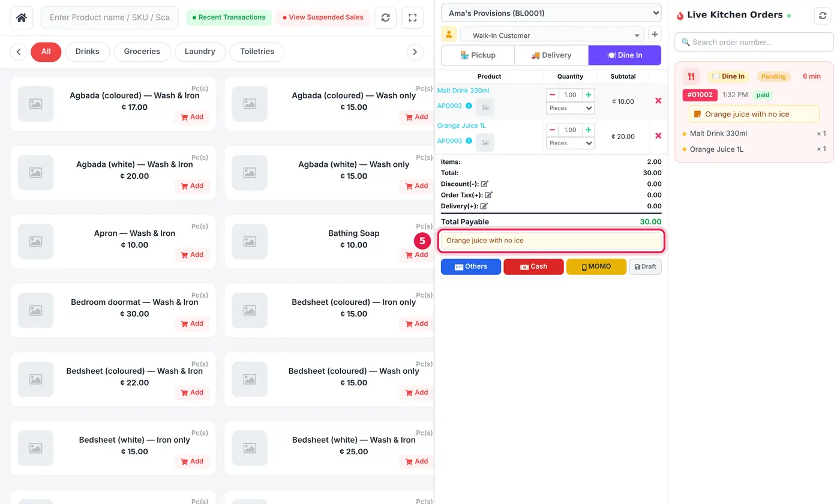
Task: Decrease Orange Juice quantity with the minus button
Action: click(x=552, y=130)
